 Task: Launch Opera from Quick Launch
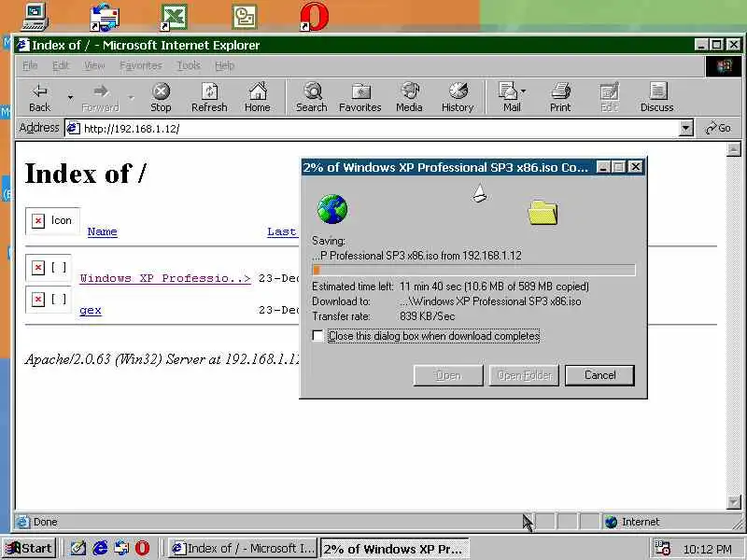[142, 548]
